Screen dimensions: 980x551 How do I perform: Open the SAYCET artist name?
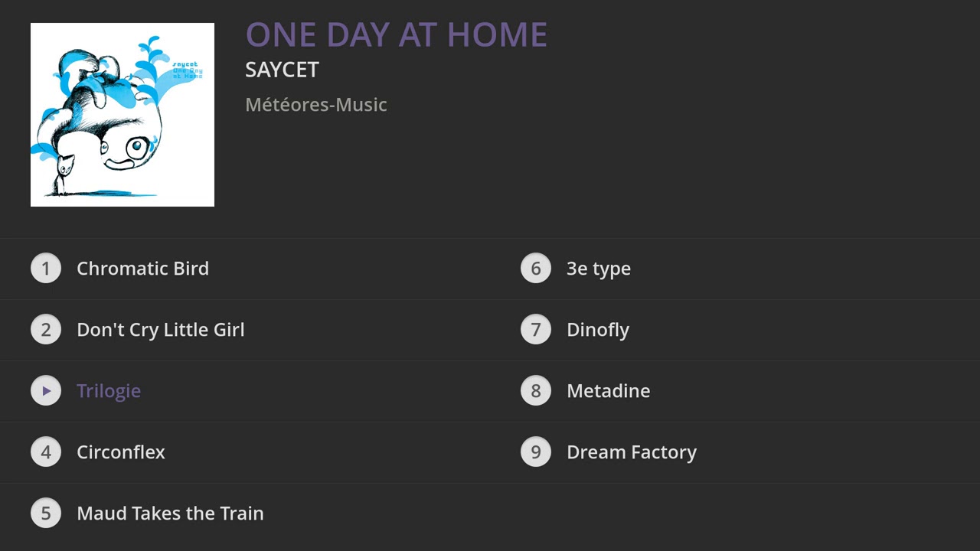pyautogui.click(x=282, y=70)
